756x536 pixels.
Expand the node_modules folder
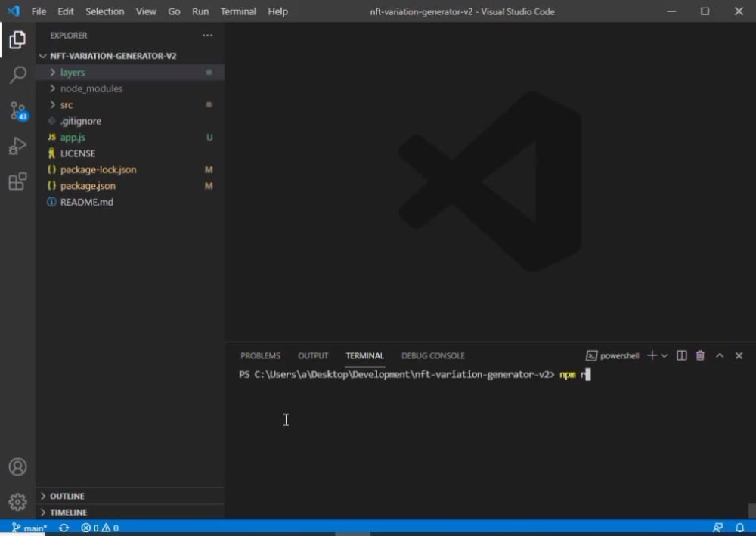pyautogui.click(x=130, y=88)
